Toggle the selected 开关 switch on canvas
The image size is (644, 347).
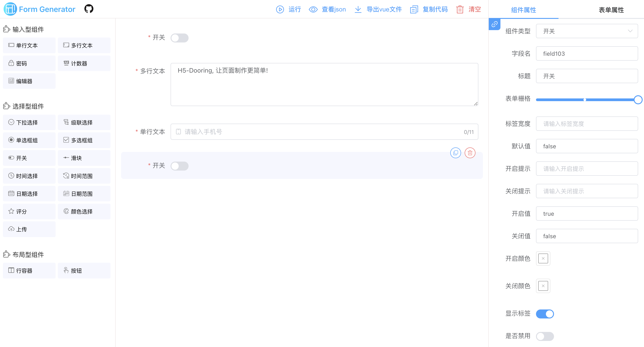pyautogui.click(x=180, y=166)
